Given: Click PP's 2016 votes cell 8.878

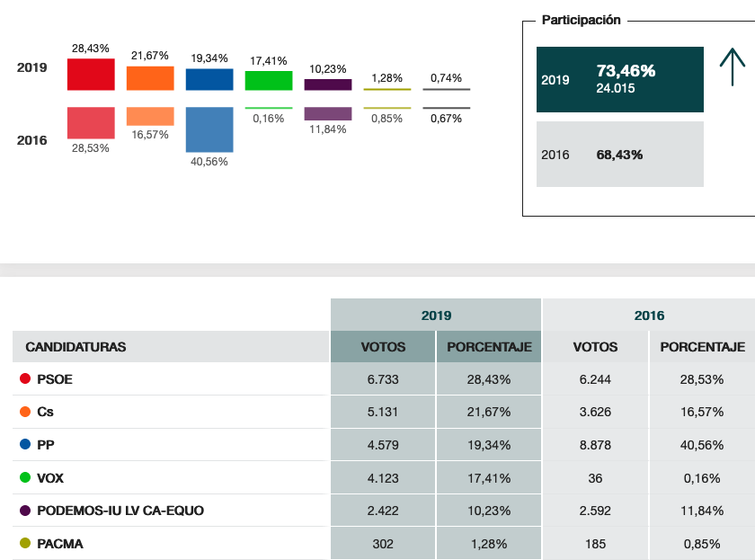Looking at the screenshot, I should tap(595, 445).
